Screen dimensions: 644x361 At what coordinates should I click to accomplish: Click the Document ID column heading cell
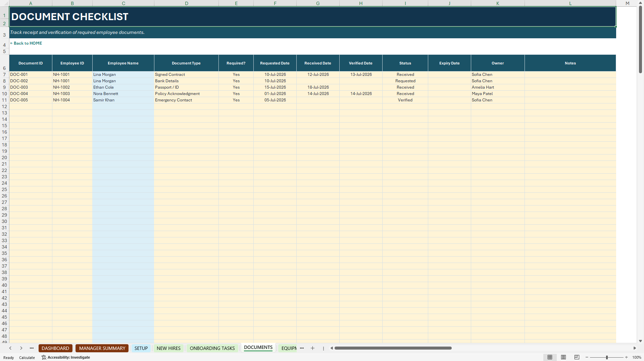31,63
